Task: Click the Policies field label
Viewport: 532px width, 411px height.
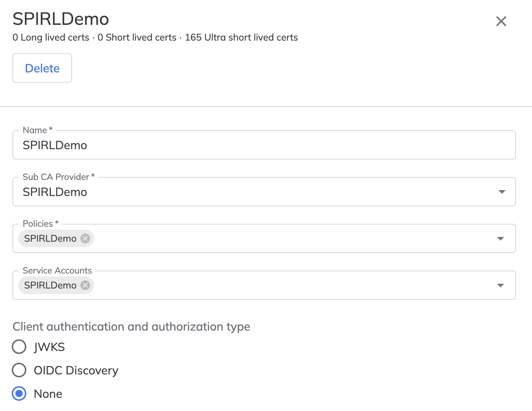Action: coord(38,223)
